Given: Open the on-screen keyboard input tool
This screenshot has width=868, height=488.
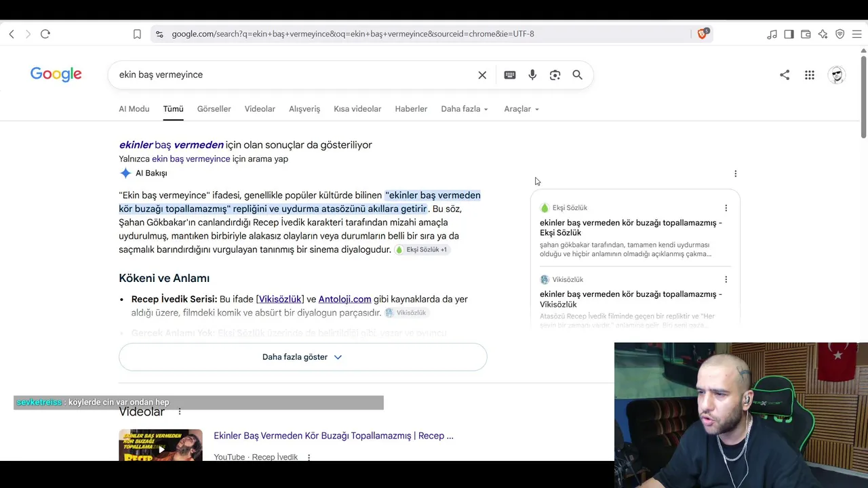Looking at the screenshot, I should click(510, 75).
